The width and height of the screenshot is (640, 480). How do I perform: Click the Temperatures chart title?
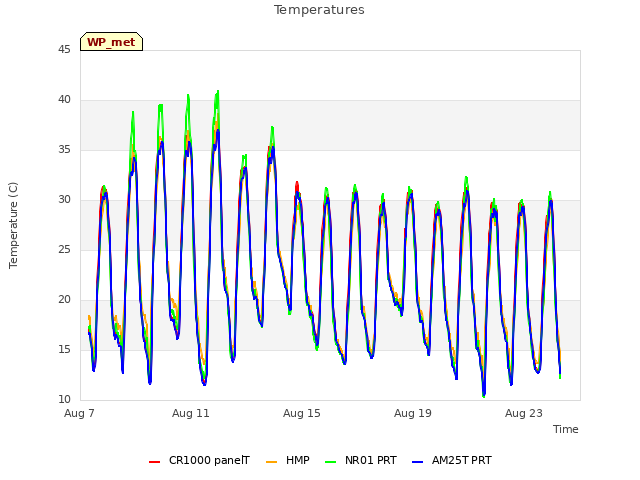point(319,10)
